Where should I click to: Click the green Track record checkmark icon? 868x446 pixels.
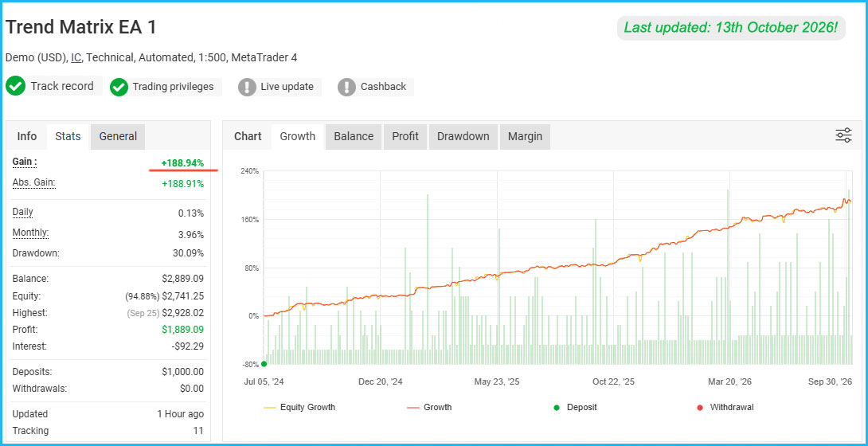click(x=15, y=86)
